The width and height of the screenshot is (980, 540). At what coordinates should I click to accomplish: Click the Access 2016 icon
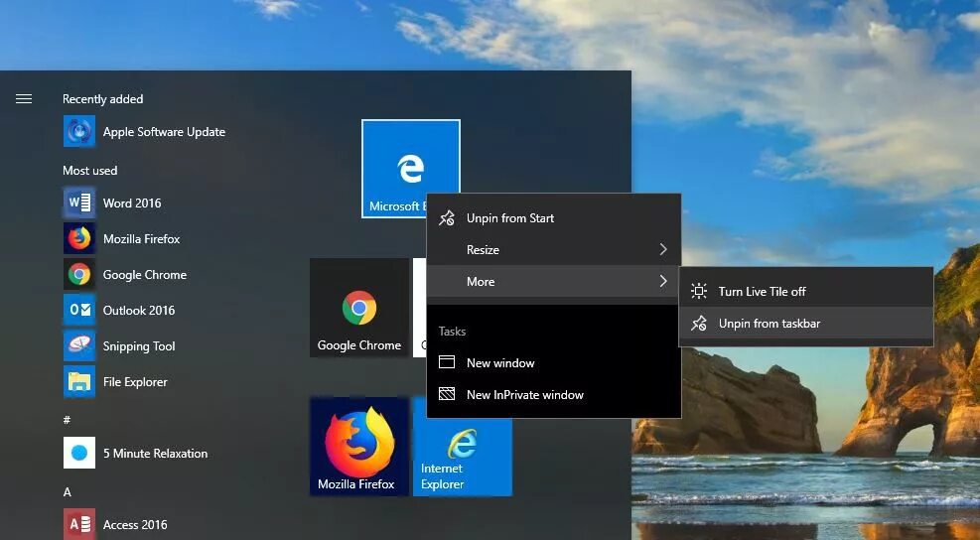(x=79, y=524)
